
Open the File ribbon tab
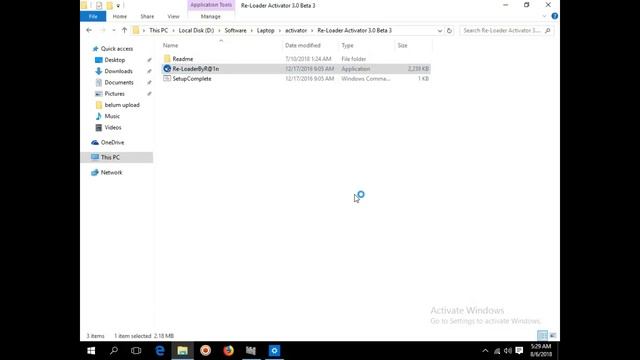pyautogui.click(x=93, y=16)
